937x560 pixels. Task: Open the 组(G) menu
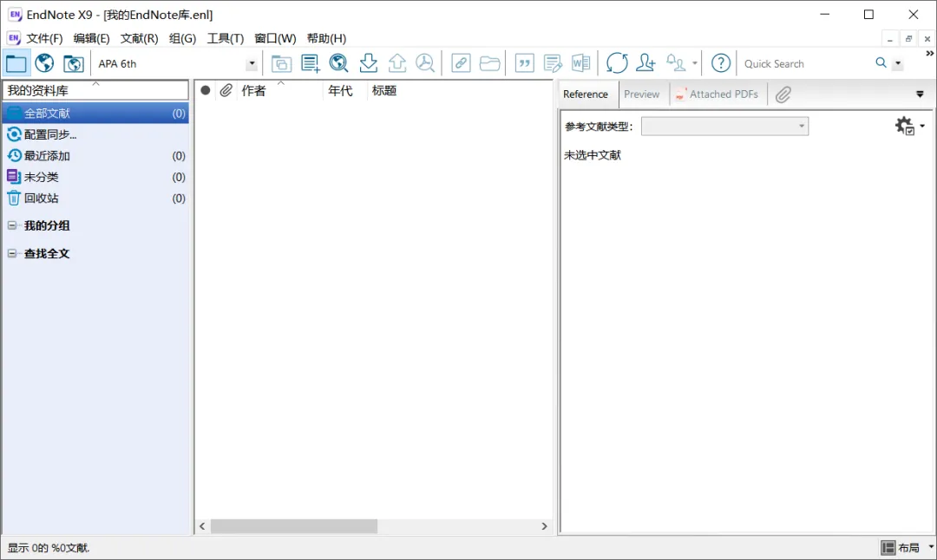point(182,38)
